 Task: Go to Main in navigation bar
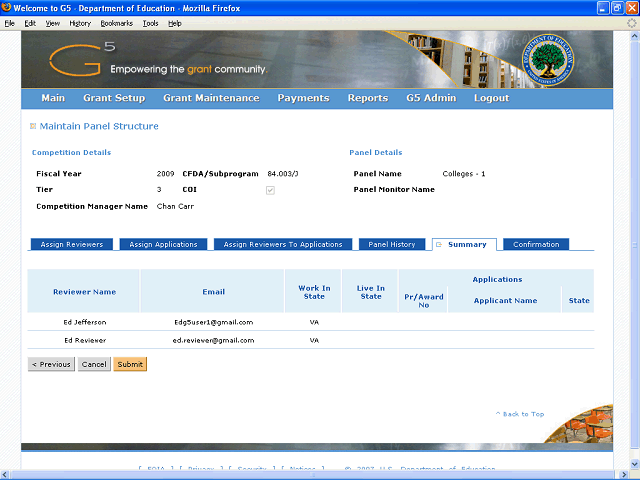[53, 98]
